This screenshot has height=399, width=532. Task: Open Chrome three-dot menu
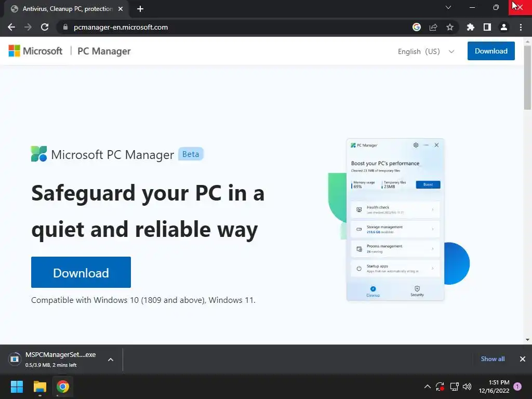click(x=521, y=27)
